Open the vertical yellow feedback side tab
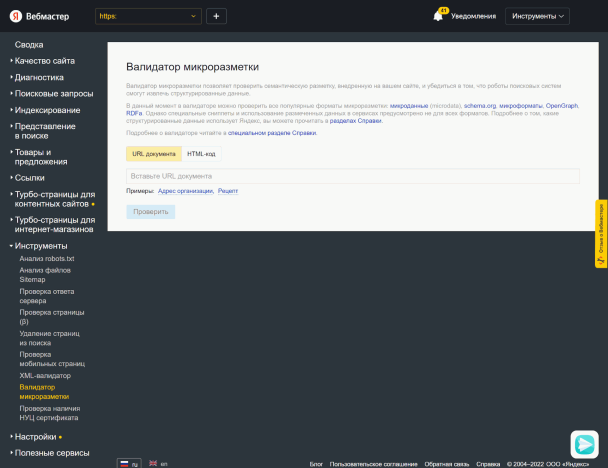The image size is (608, 468). click(601, 234)
